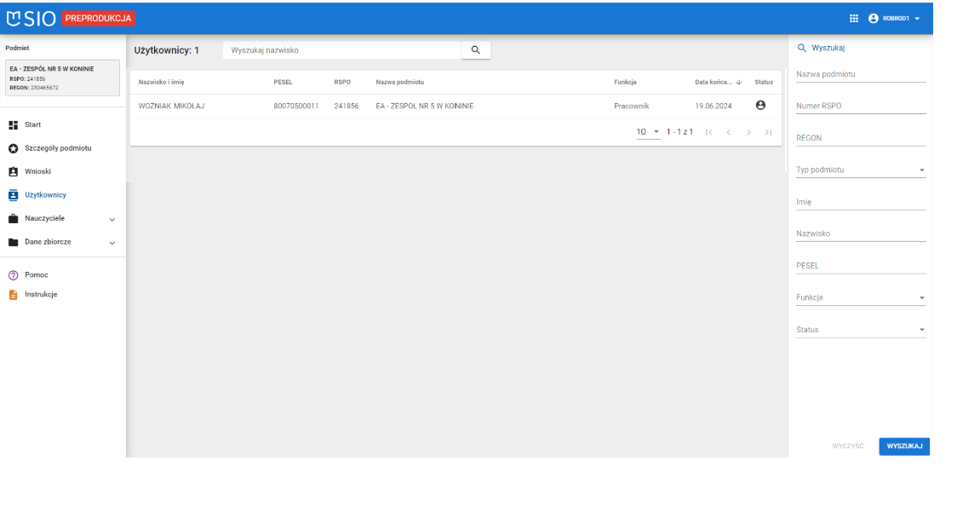The height and width of the screenshot is (513, 980).
Task: Click the ROBROD1 user account icon
Action: [x=873, y=18]
